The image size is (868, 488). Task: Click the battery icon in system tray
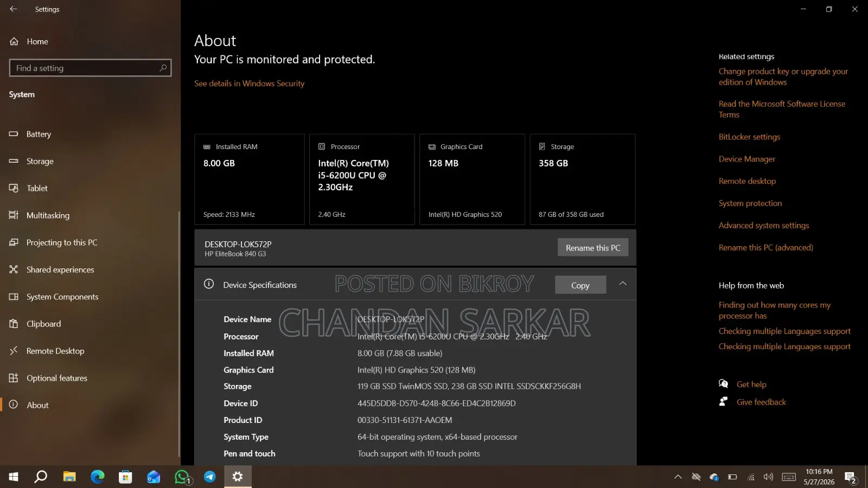pyautogui.click(x=732, y=477)
